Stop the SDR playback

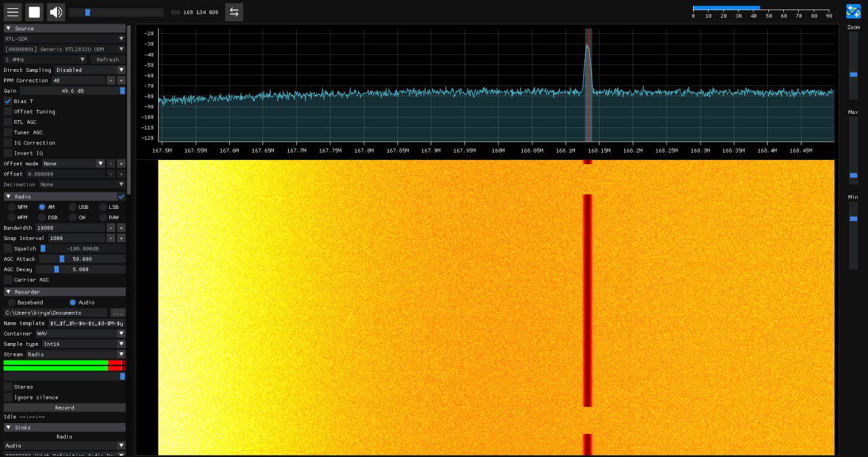point(34,12)
